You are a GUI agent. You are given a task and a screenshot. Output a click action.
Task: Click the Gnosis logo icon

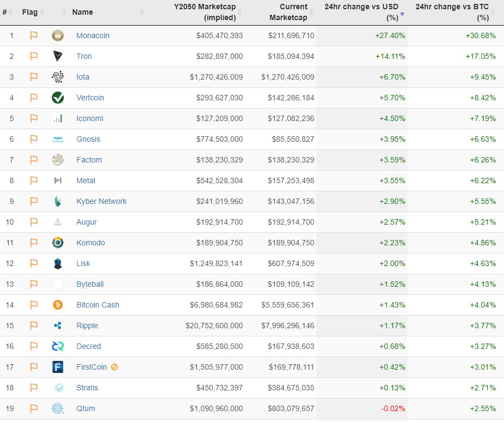(x=58, y=139)
